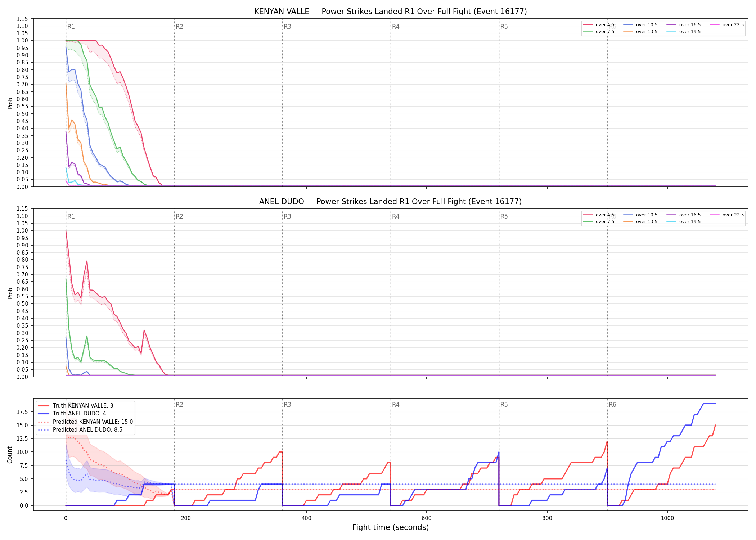
Task: Click R6 marker in the Count chart
Action: [612, 405]
